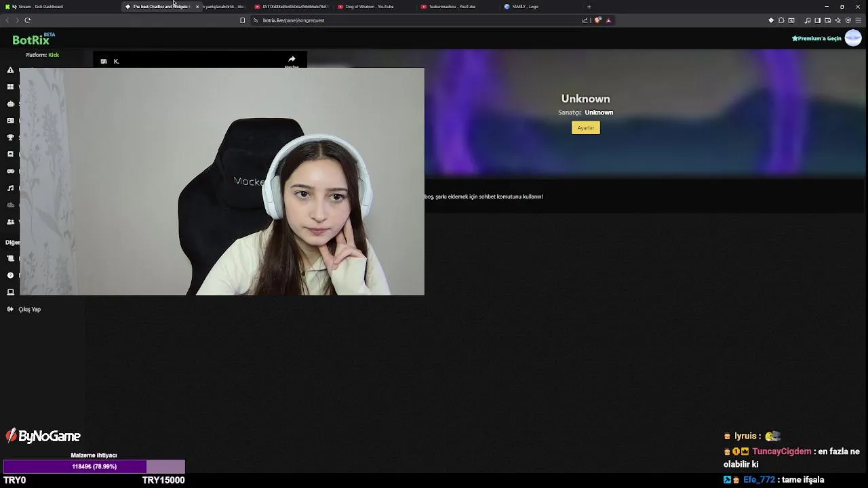The height and width of the screenshot is (488, 868).
Task: Open the Leo AI sparkle icon
Action: tap(838, 20)
